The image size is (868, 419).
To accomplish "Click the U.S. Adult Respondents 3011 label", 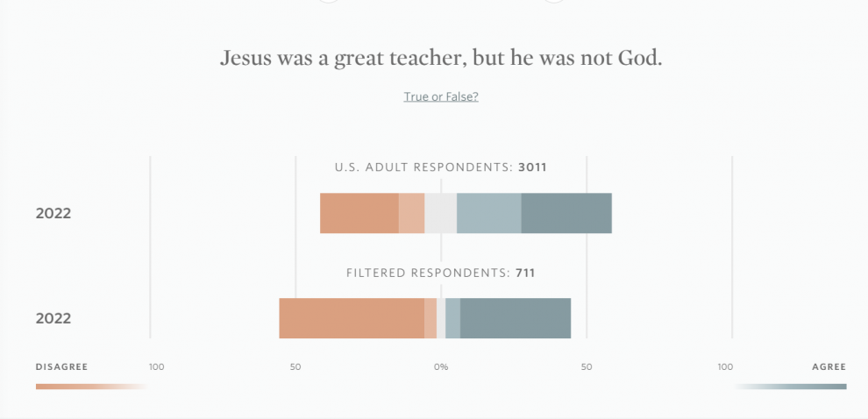I will 447,167.
